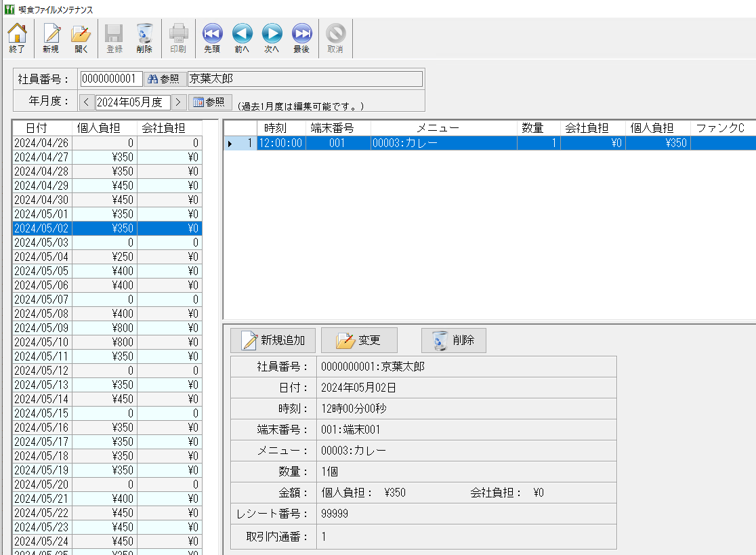Go to next month with right arrow
The width and height of the screenshot is (756, 555).
(178, 102)
